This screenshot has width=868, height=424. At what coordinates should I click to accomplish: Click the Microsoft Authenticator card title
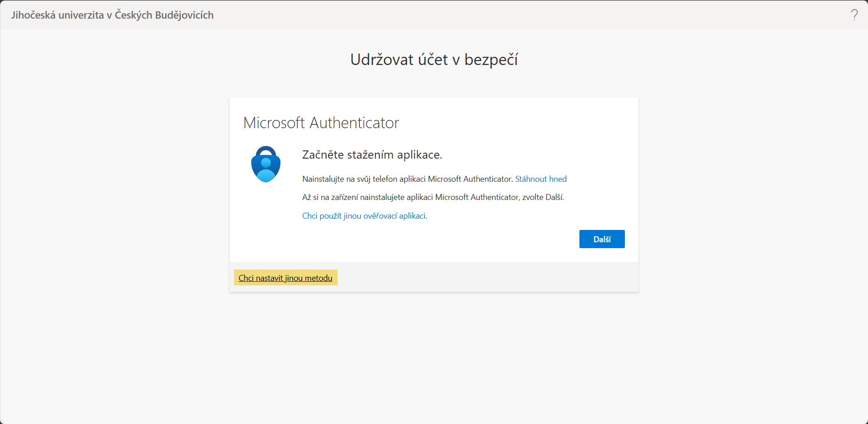point(321,123)
